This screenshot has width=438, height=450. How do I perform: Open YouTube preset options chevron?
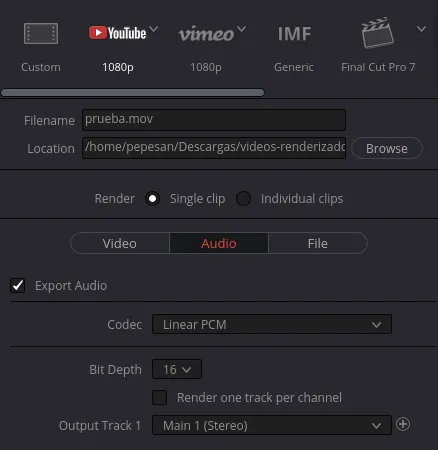pyautogui.click(x=154, y=29)
